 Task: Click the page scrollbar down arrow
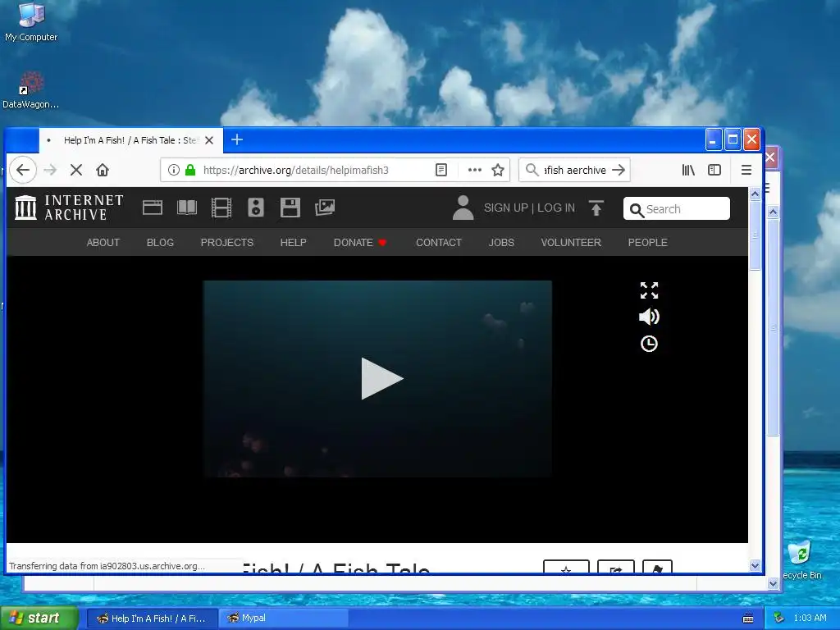[756, 566]
